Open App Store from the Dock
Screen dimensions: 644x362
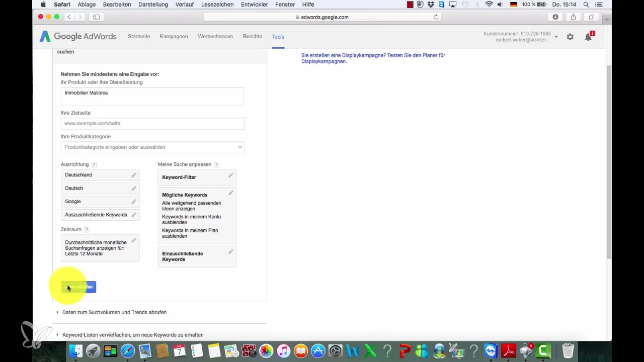click(x=318, y=350)
